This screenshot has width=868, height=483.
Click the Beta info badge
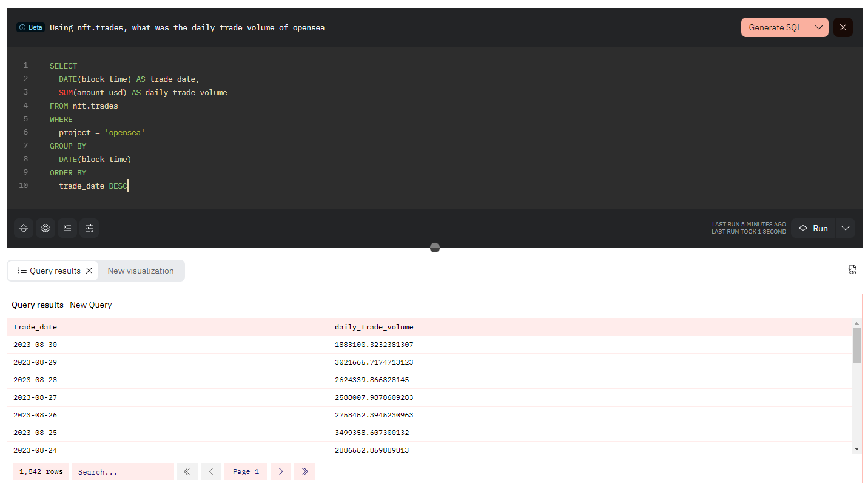point(30,27)
